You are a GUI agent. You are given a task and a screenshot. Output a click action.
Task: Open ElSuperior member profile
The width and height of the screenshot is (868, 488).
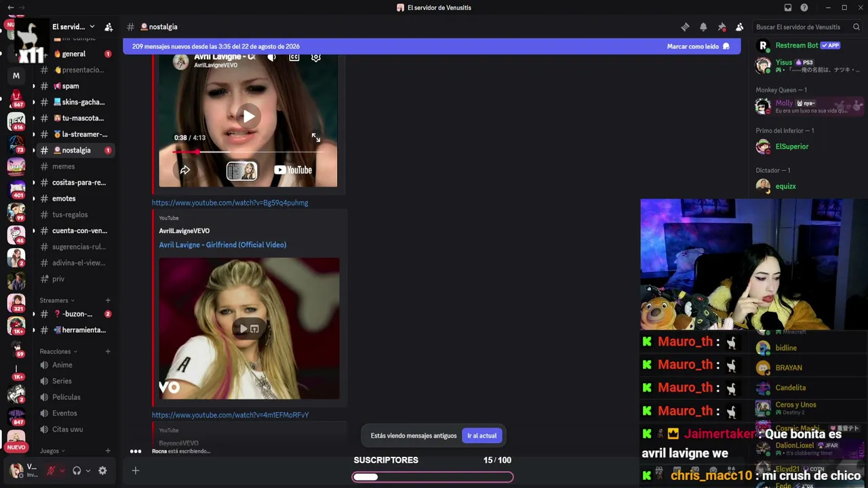[x=807, y=146]
